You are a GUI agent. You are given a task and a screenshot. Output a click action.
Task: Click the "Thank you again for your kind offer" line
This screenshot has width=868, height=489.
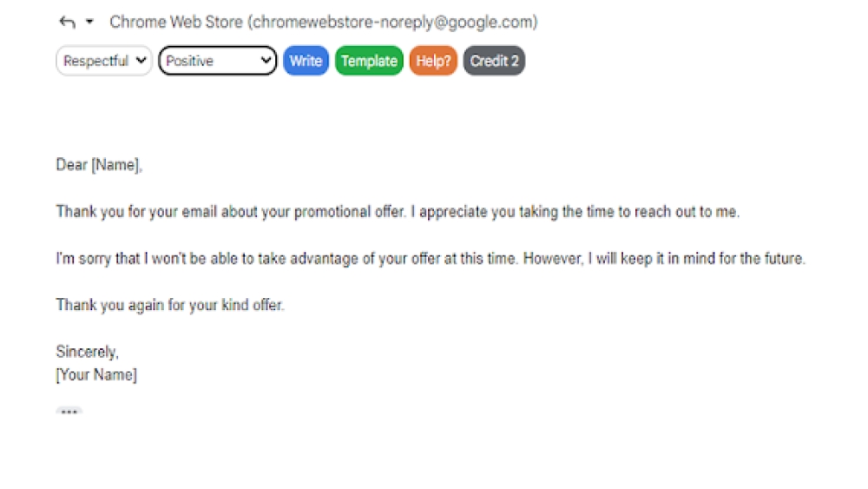(x=170, y=306)
